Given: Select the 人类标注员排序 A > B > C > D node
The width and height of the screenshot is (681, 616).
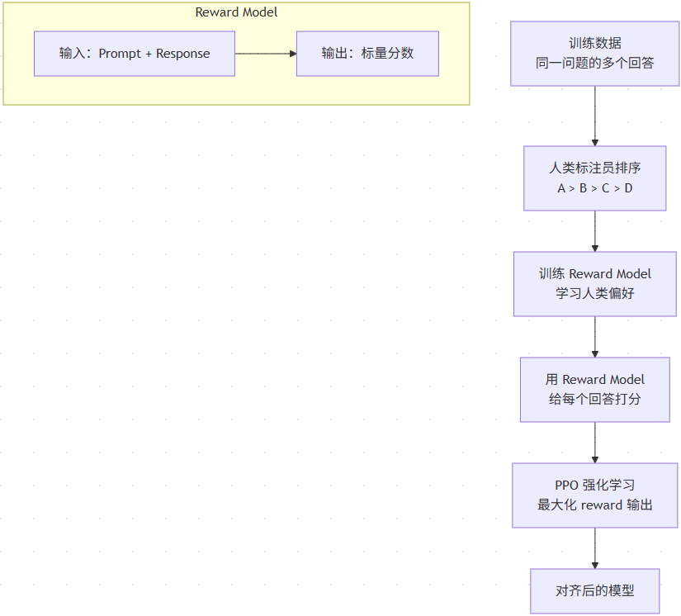Looking at the screenshot, I should tap(594, 178).
